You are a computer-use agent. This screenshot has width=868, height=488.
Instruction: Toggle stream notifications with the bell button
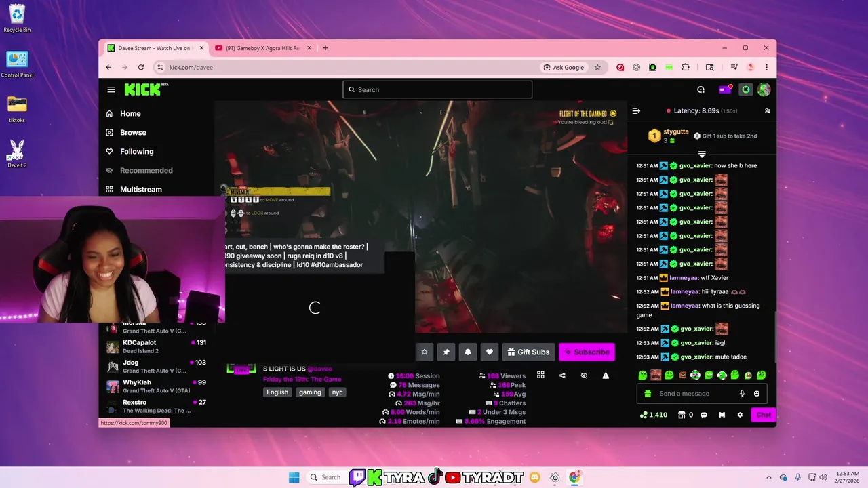pos(468,352)
